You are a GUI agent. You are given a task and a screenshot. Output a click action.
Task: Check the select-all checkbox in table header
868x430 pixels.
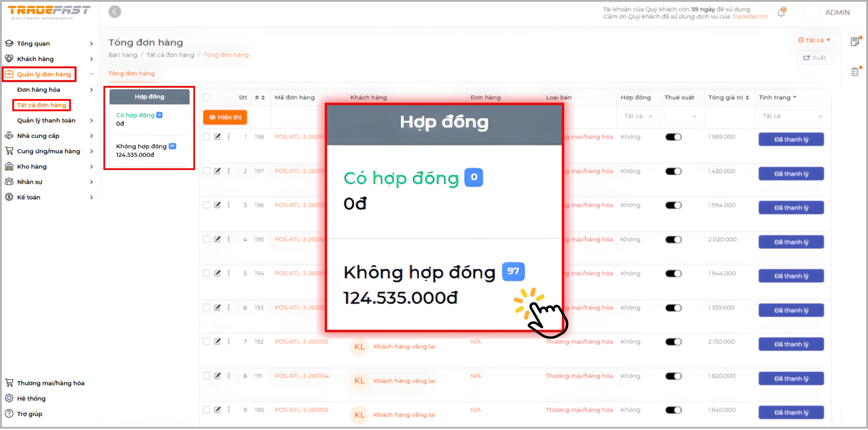click(x=207, y=97)
